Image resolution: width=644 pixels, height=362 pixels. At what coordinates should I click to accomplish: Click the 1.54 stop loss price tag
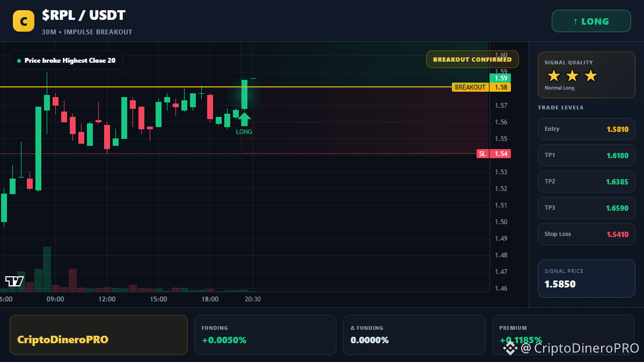501,154
